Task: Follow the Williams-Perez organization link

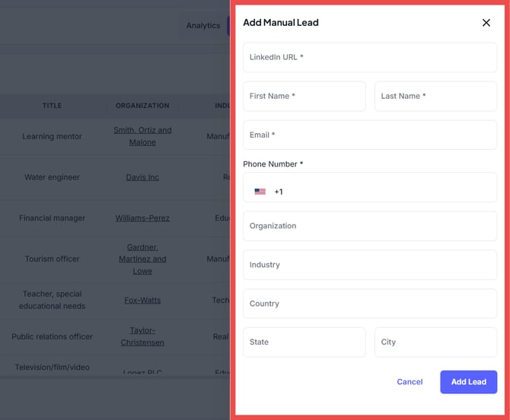Action: click(142, 218)
